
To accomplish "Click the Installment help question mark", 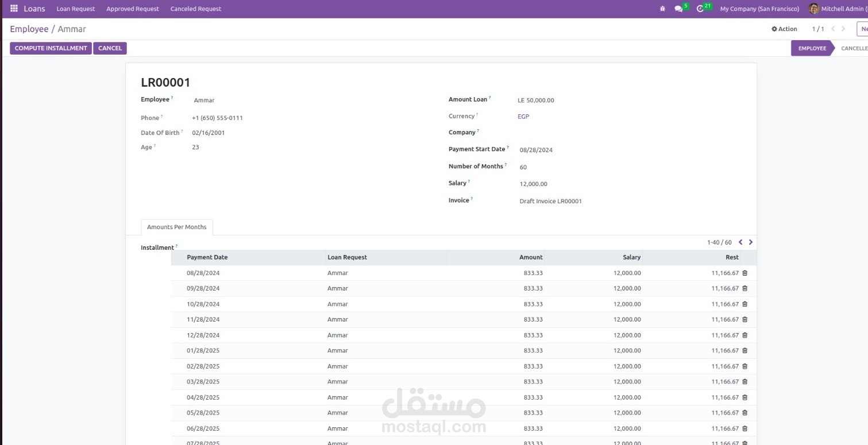I will [x=176, y=246].
